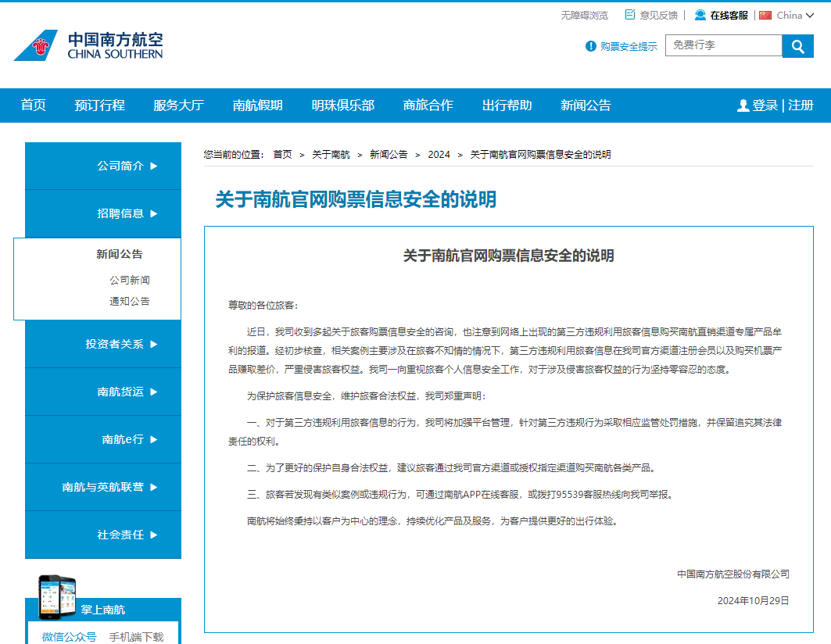Open 出行帮助 navigation menu
Image resolution: width=831 pixels, height=644 pixels.
tap(507, 105)
